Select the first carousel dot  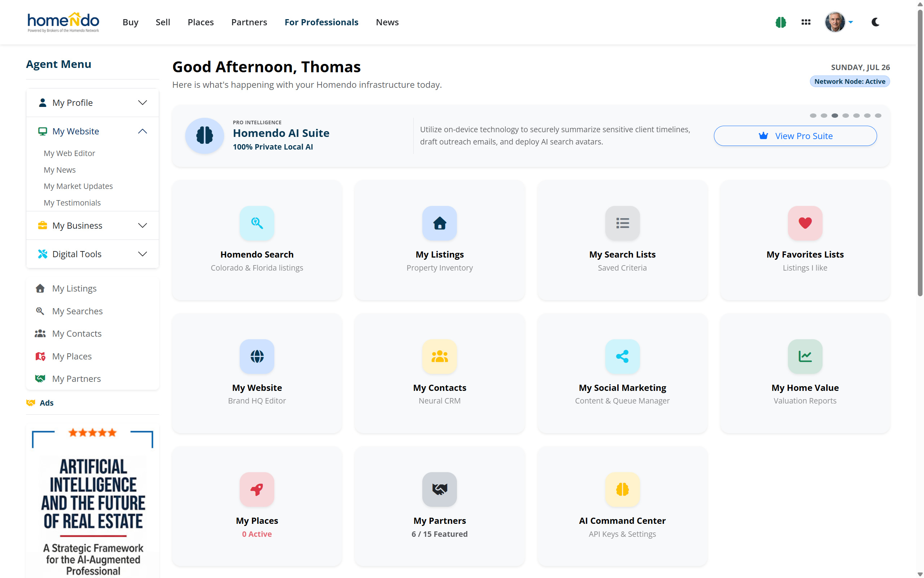point(813,116)
